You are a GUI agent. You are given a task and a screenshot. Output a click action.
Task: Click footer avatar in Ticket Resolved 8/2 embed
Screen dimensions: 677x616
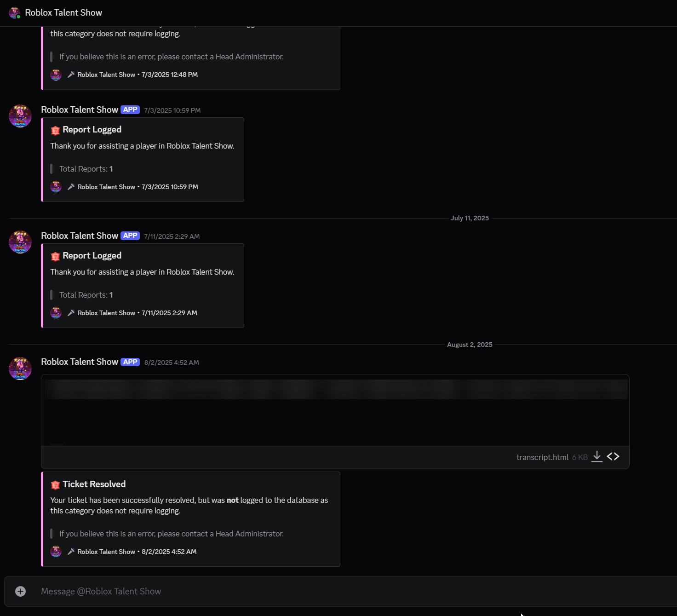point(56,551)
